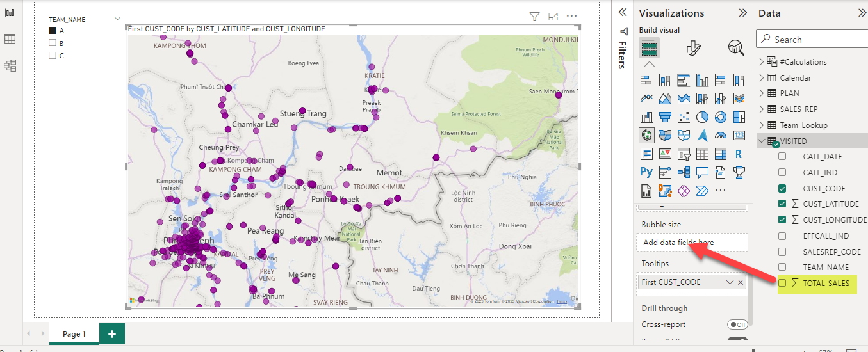Viewport: 868px width, 352px height.
Task: Uncheck team A in TEAM_NAME slicer
Action: pos(53,30)
